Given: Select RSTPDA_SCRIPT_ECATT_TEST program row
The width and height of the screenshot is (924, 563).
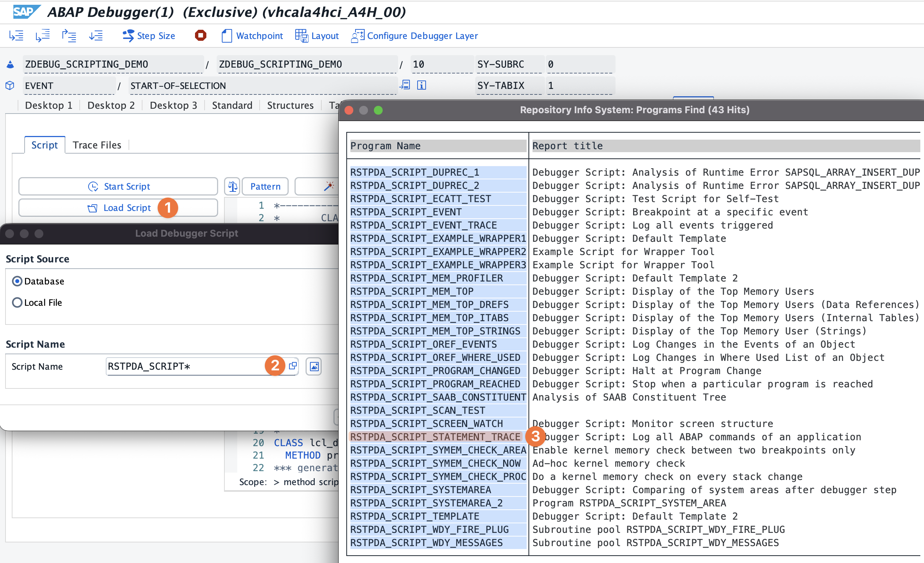Looking at the screenshot, I should point(438,199).
